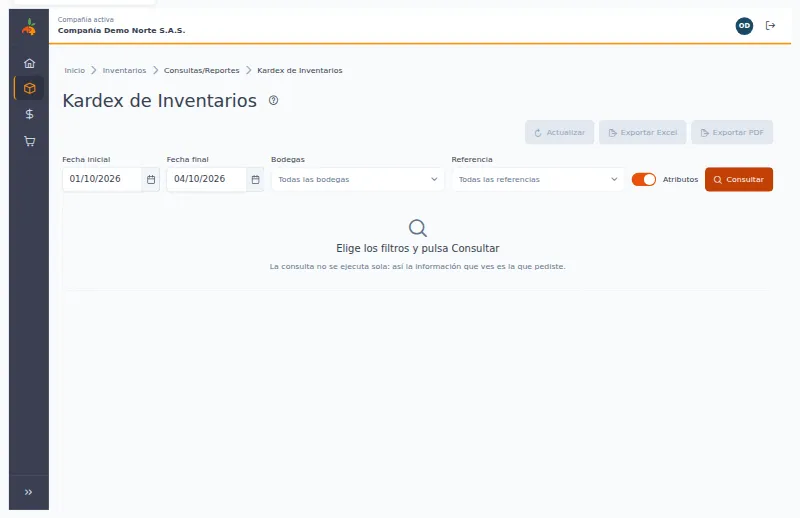The height and width of the screenshot is (518, 800).
Task: Click the Exportar PDF button
Action: point(732,133)
